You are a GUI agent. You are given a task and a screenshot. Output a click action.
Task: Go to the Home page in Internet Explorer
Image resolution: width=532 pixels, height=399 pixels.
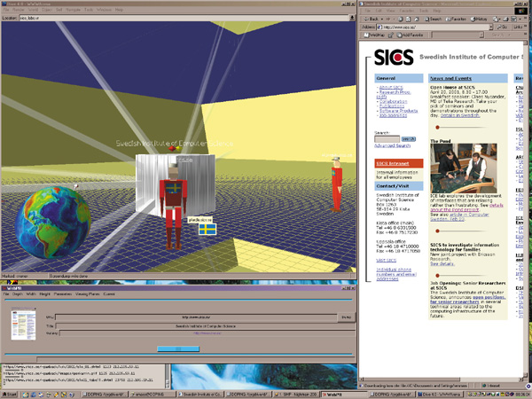pyautogui.click(x=416, y=19)
